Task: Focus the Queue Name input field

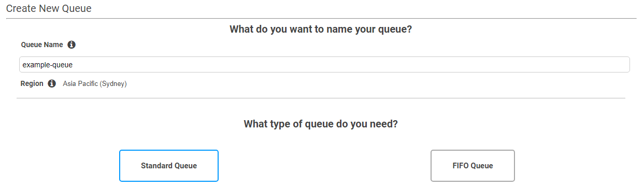Action: 324,65
